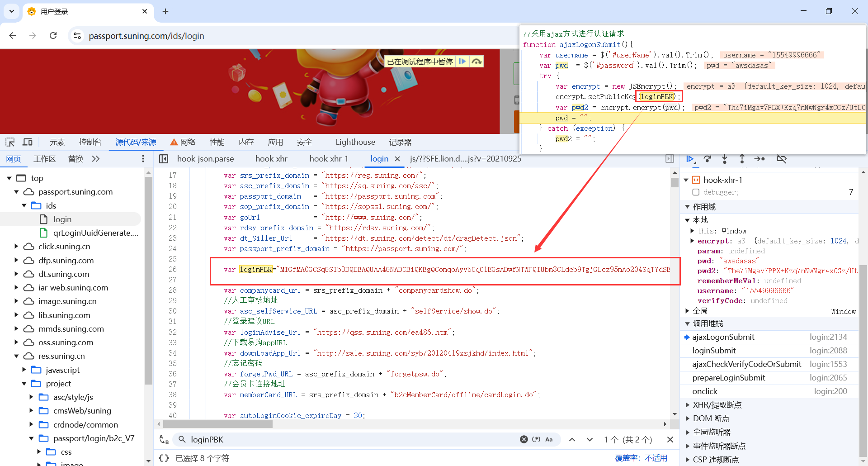Enable regular expression search
Viewport: 868px width, 466px height.
tap(536, 439)
